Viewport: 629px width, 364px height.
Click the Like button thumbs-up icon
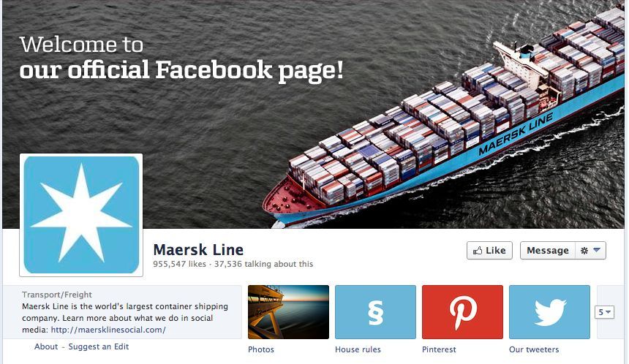(x=478, y=251)
